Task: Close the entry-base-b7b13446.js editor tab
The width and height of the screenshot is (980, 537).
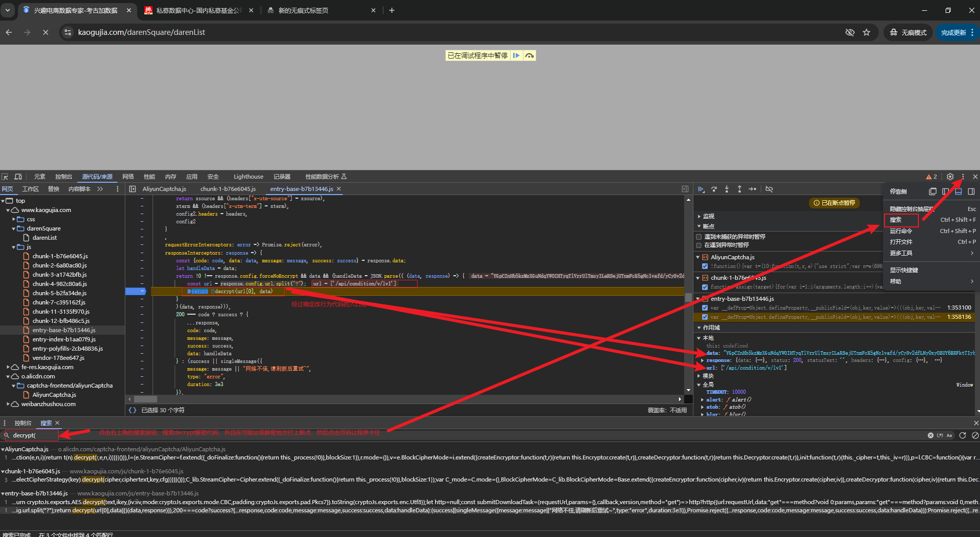Action: tap(339, 189)
